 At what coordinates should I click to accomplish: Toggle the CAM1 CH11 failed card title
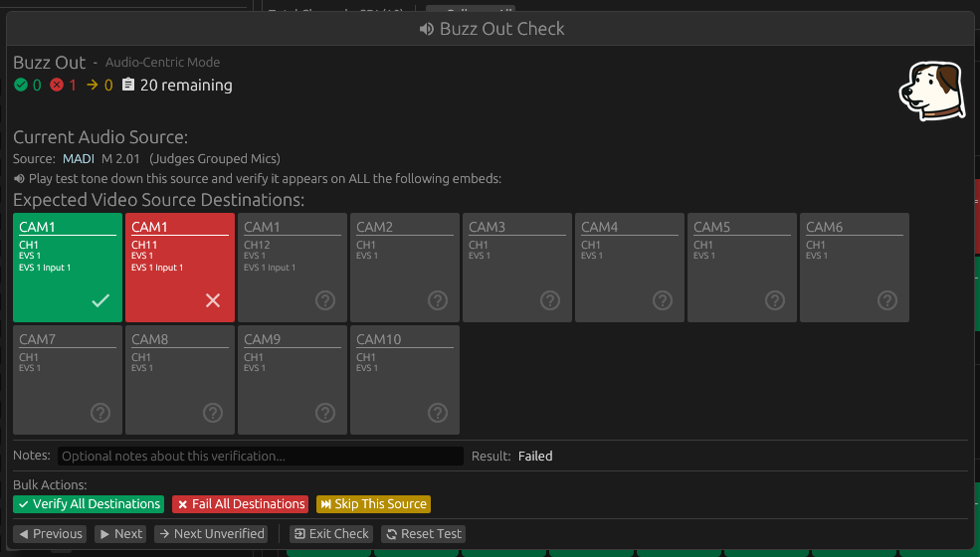pyautogui.click(x=149, y=227)
